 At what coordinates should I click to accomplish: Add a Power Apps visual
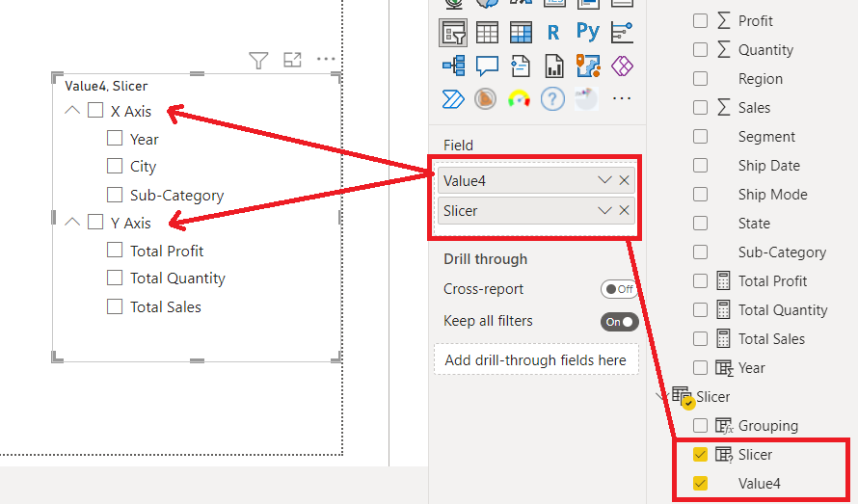622,66
